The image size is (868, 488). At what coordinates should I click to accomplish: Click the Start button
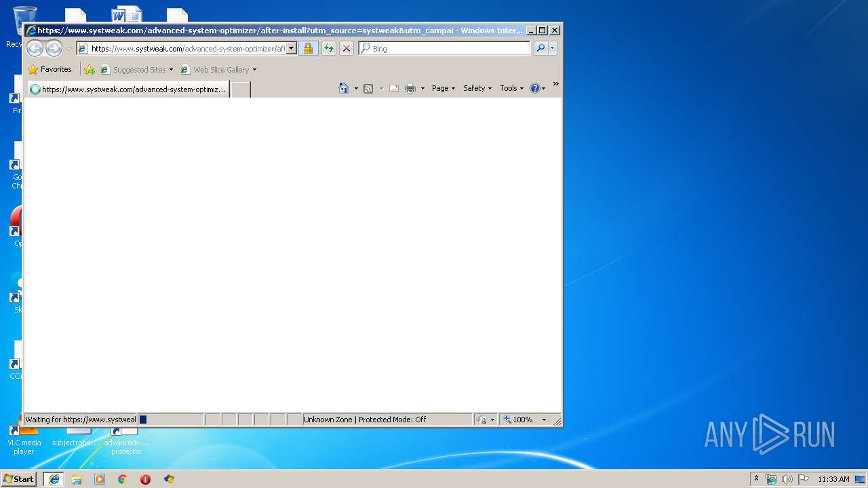(x=18, y=479)
